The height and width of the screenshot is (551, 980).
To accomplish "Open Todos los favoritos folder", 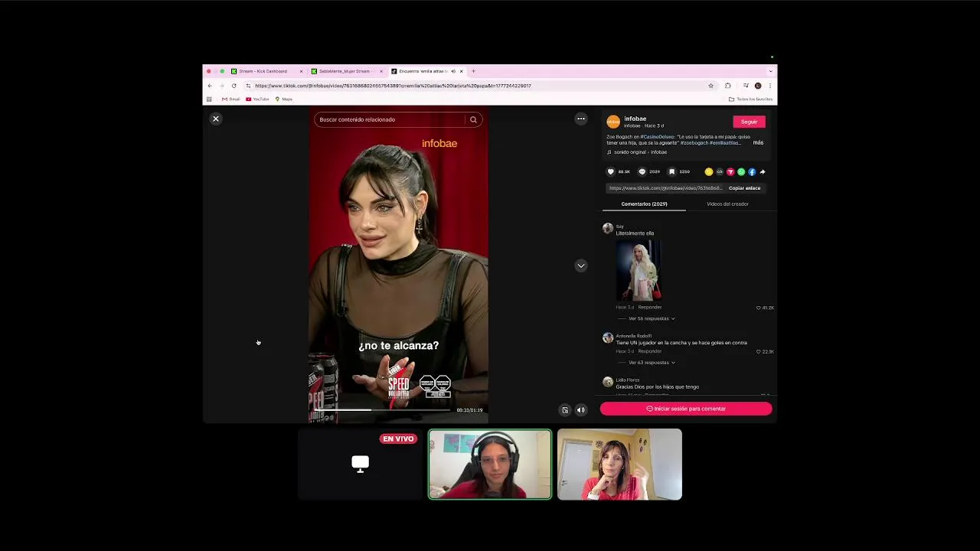I will [751, 99].
